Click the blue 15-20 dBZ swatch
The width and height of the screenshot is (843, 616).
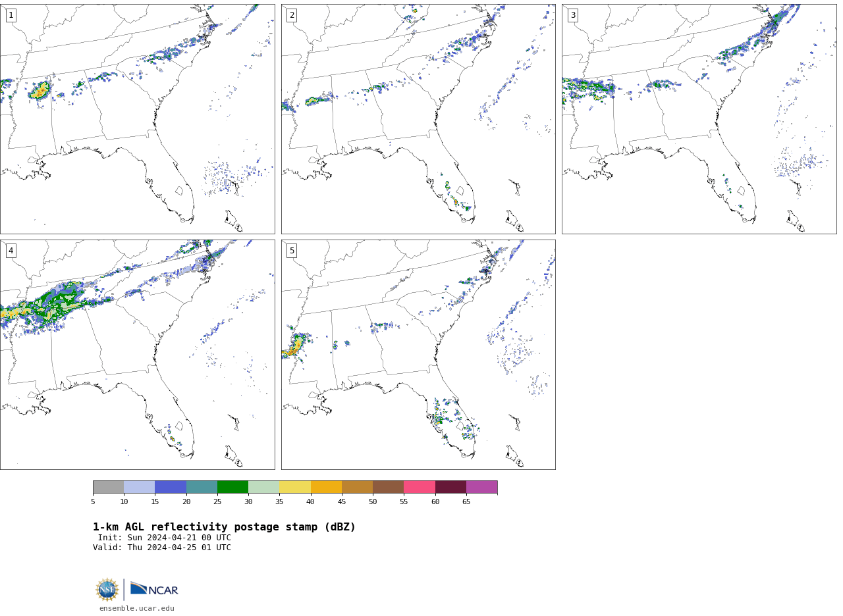point(171,487)
